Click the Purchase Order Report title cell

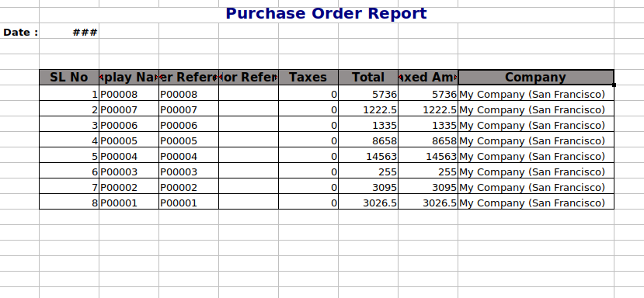(326, 13)
